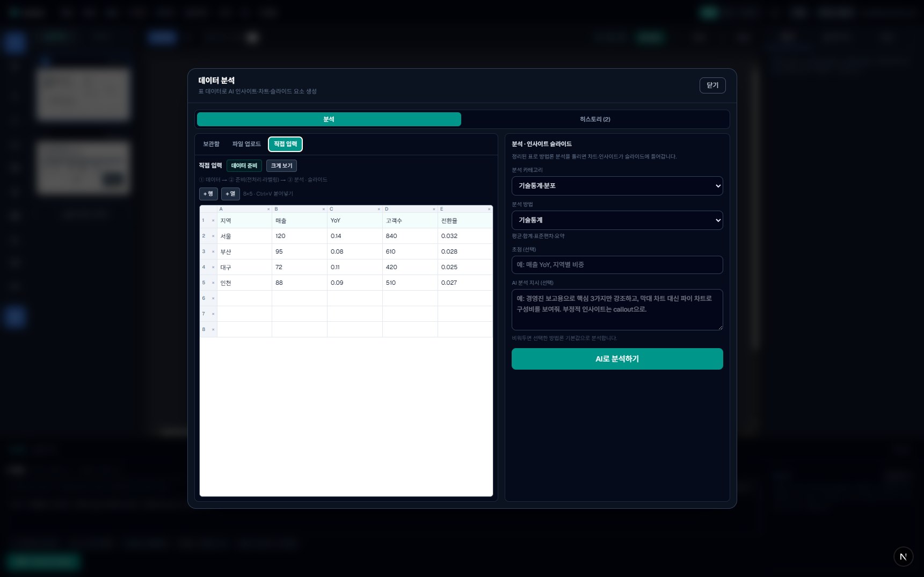Click the × icon on column C
The width and height of the screenshot is (924, 577).
pyautogui.click(x=379, y=209)
